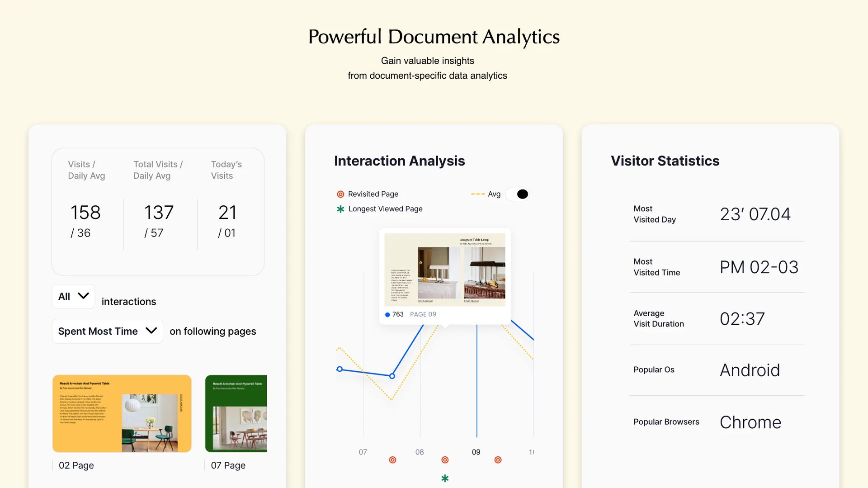
Task: Click the 'interactions' text beside the All dropdown
Action: click(x=129, y=302)
